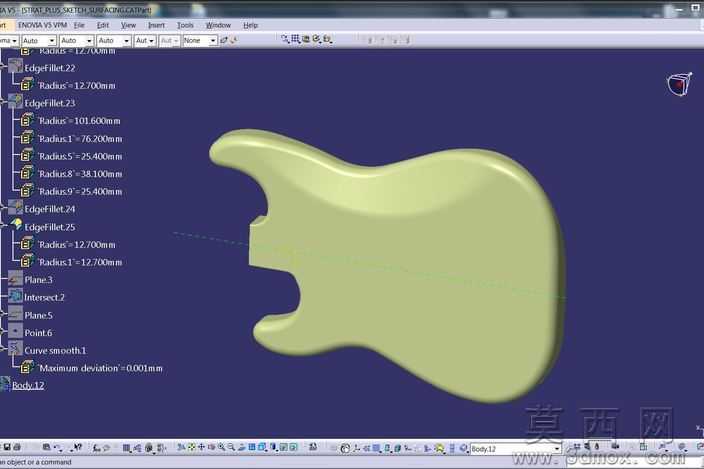Viewport: 704px width, 469px height.
Task: Select EdgeFillet.23 in the specification tree
Action: (49, 103)
